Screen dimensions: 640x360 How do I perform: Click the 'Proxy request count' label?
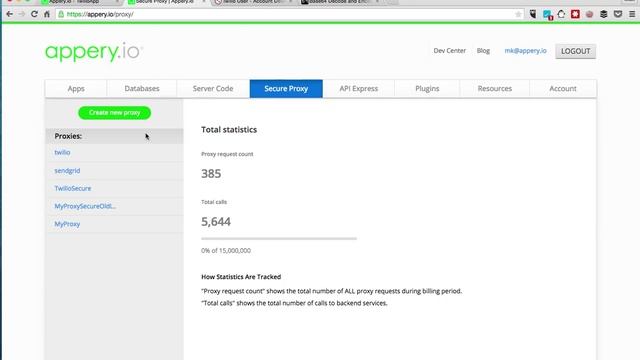click(x=227, y=154)
